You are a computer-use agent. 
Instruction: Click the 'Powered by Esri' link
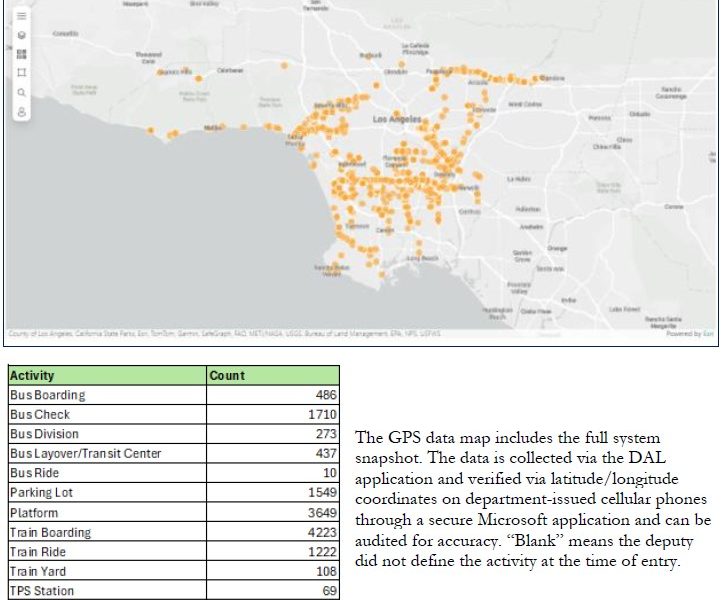690,334
